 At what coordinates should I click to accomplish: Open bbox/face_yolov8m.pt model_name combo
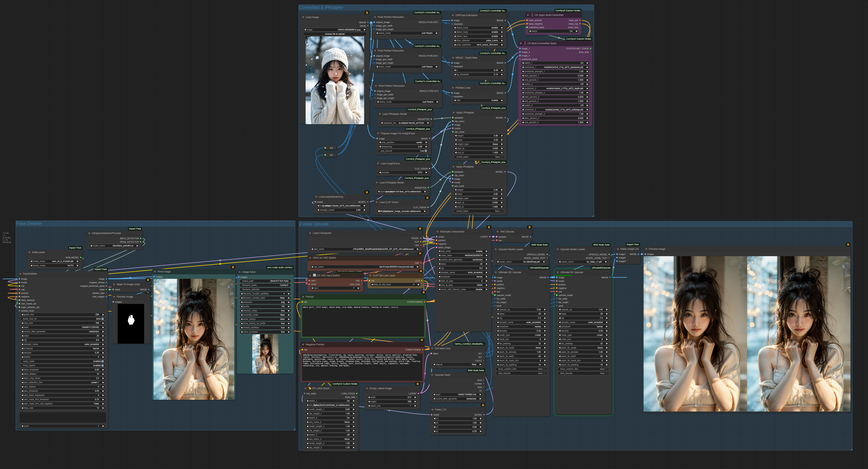[x=115, y=246]
